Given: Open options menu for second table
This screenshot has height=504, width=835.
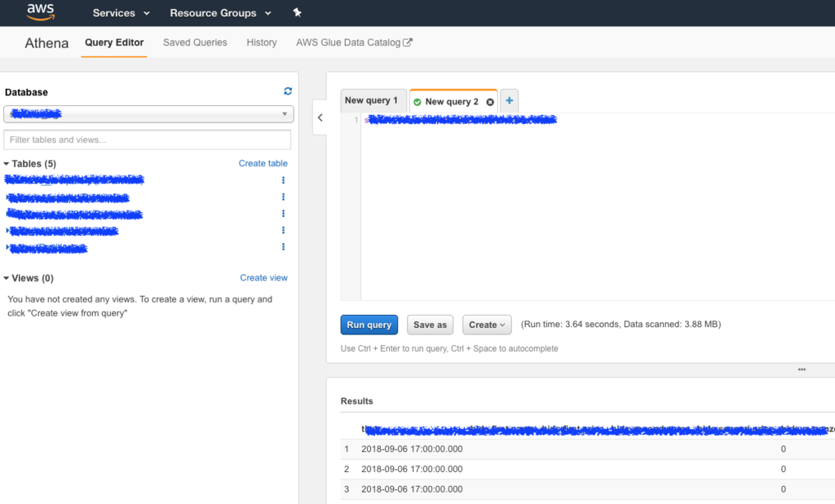Looking at the screenshot, I should pyautogui.click(x=283, y=197).
